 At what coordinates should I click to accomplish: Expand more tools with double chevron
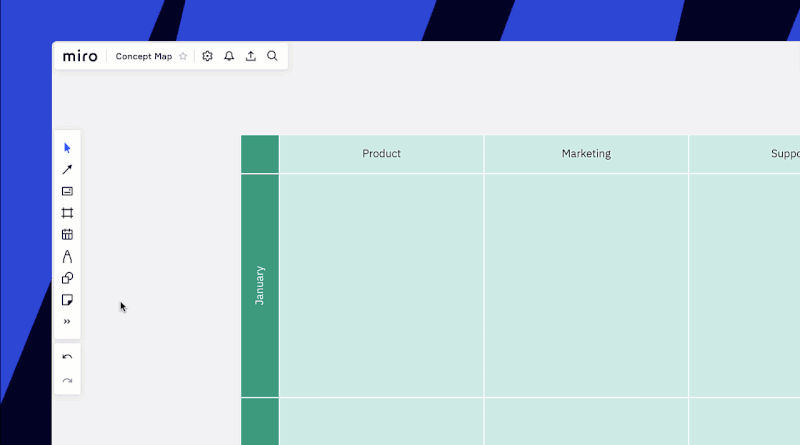[x=67, y=322]
